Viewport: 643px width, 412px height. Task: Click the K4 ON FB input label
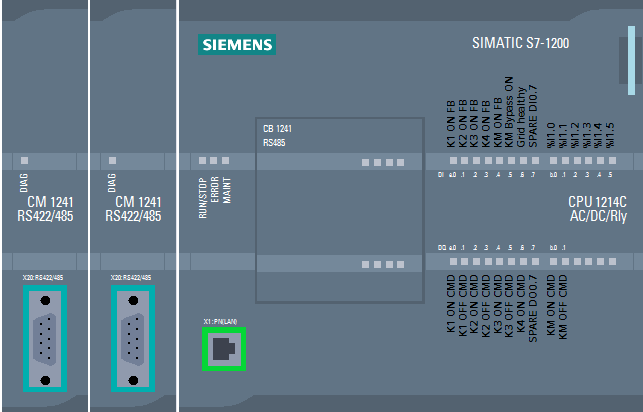486,124
